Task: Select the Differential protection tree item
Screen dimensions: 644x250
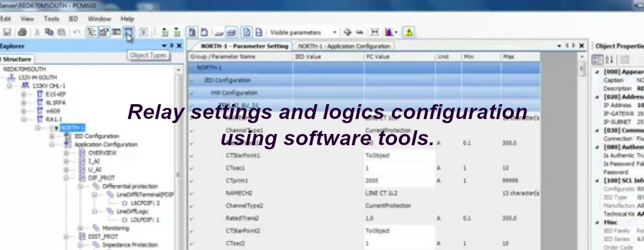Action: tap(130, 186)
